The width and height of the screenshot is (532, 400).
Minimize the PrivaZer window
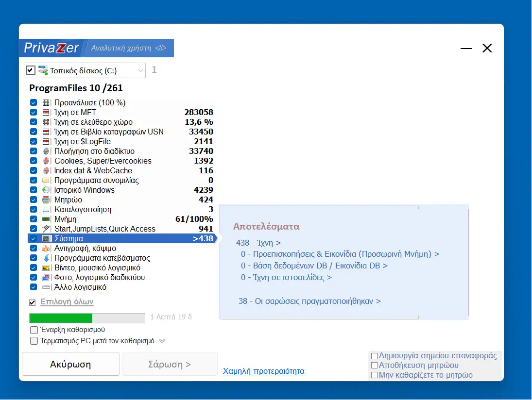click(x=466, y=49)
